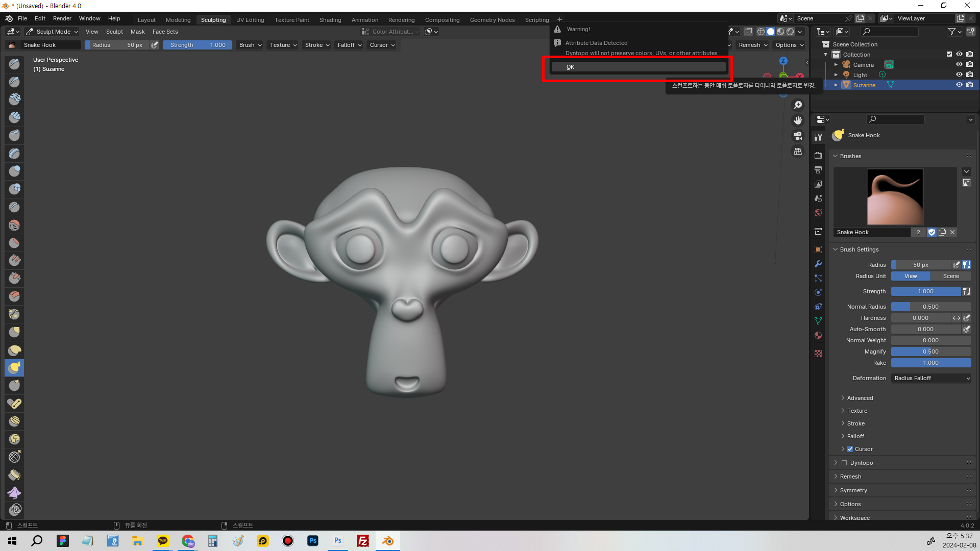Switch perspective/orthographic view with grid icon
The width and height of the screenshot is (980, 551).
click(798, 151)
